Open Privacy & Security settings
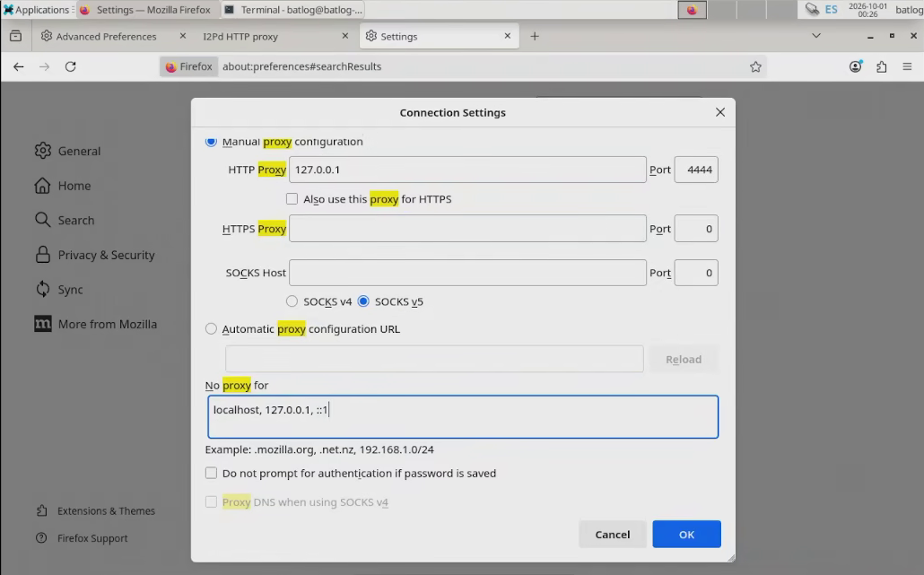The height and width of the screenshot is (575, 924). click(95, 255)
